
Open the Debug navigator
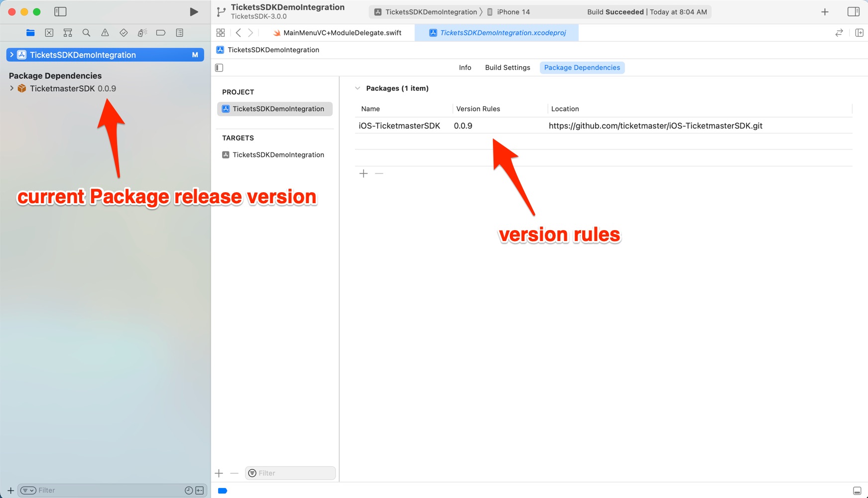point(142,33)
